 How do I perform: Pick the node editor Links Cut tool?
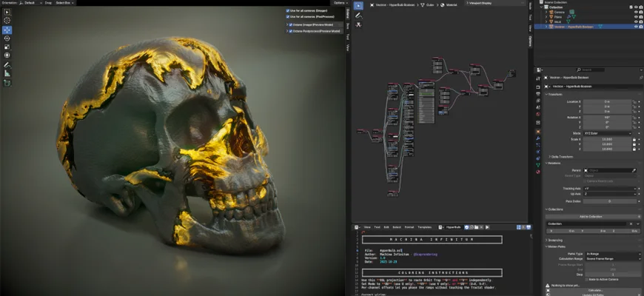point(358,25)
